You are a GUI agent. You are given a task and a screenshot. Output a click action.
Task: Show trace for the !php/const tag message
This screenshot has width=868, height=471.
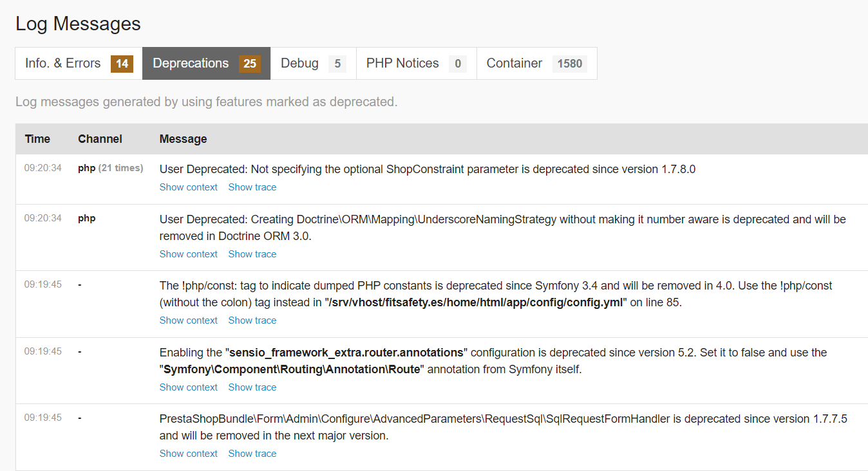252,320
